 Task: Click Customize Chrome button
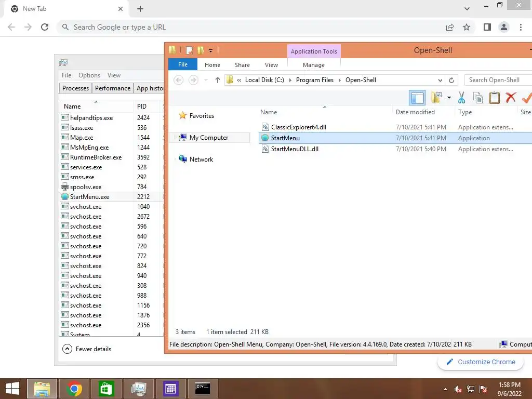click(x=481, y=362)
